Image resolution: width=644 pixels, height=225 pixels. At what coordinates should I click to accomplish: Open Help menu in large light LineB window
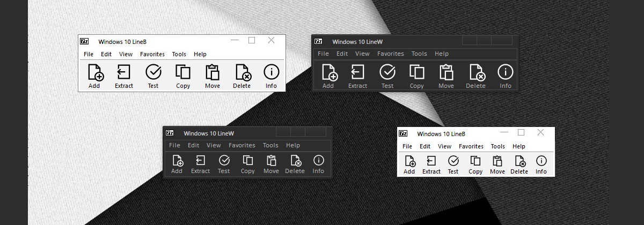point(200,54)
